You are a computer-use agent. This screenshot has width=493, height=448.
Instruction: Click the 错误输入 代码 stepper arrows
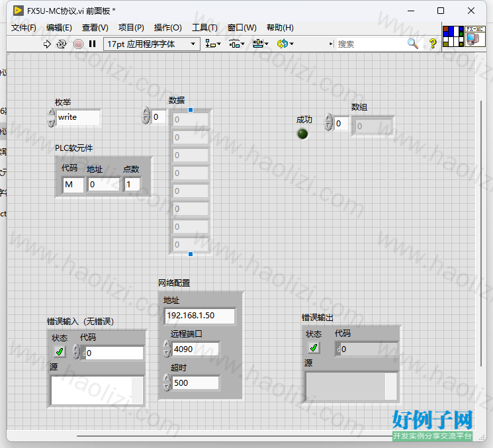(x=76, y=352)
